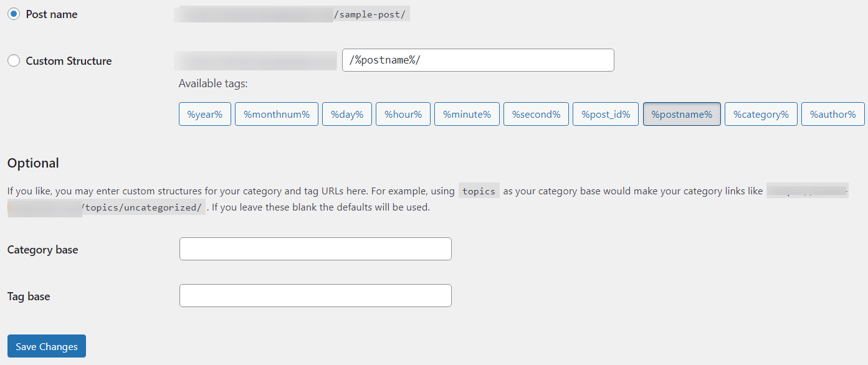Enable the Custom Structure option
Viewport: 868px width, 365px height.
pos(14,60)
